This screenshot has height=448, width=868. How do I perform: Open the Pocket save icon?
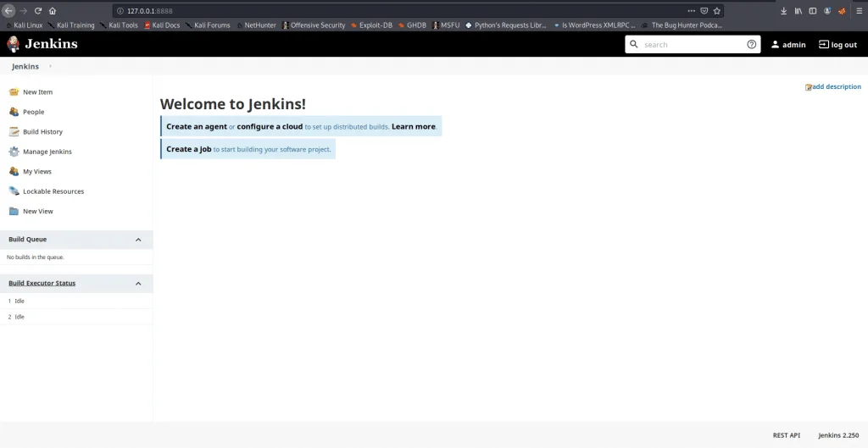pyautogui.click(x=704, y=10)
